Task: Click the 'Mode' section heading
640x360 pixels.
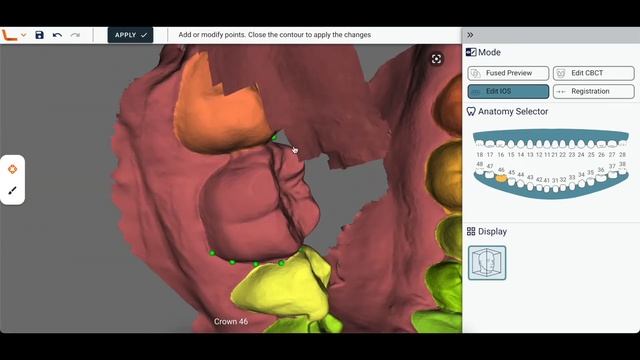Action: [489, 52]
